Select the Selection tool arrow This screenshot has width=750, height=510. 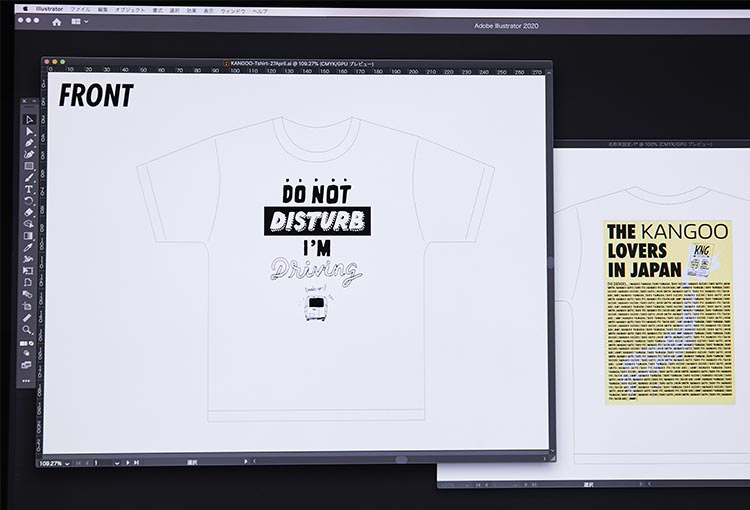click(29, 120)
